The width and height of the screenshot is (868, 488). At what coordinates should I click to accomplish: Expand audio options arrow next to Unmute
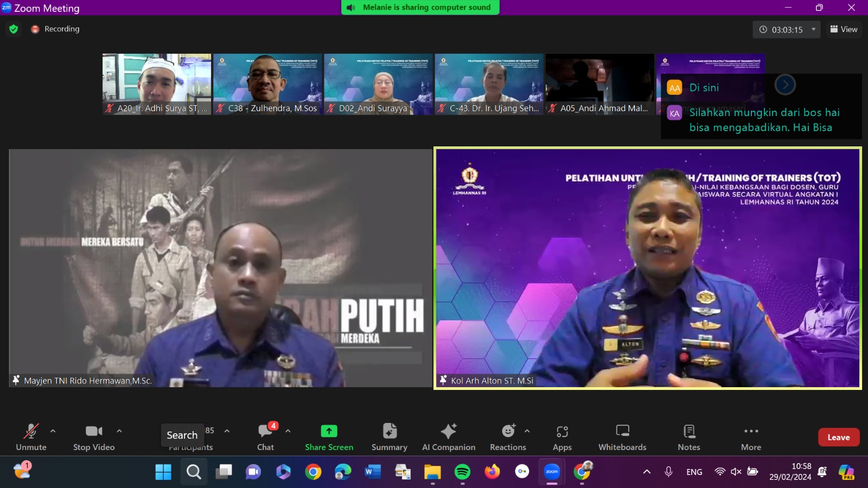point(53,431)
